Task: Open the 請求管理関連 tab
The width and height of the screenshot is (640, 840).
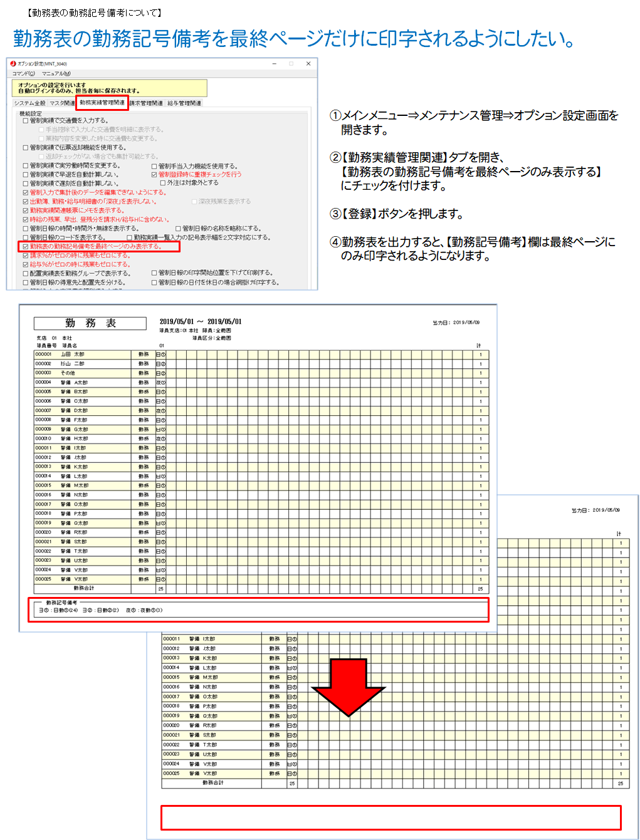Action: [146, 103]
